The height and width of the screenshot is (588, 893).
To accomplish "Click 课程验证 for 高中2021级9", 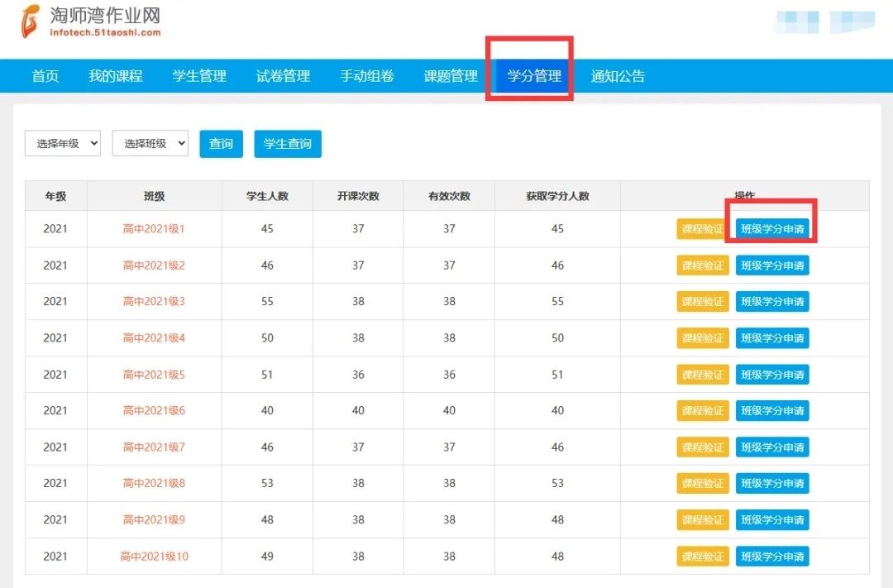I will (x=703, y=520).
